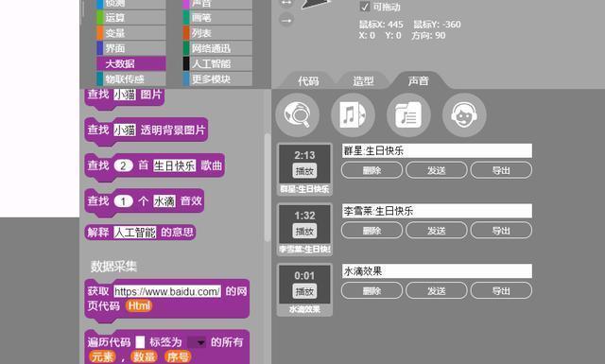The image size is (605, 364).
Task: Select the 更多模块 block category
Action: pyautogui.click(x=217, y=79)
